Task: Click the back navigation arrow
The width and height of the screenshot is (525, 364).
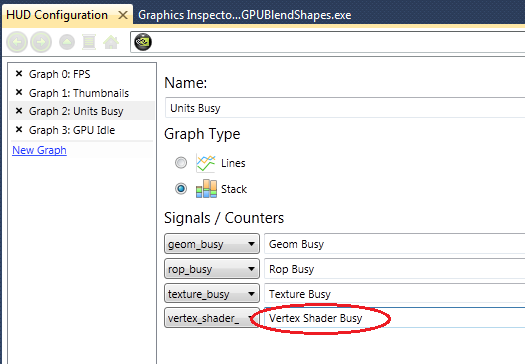Action: tap(17, 42)
